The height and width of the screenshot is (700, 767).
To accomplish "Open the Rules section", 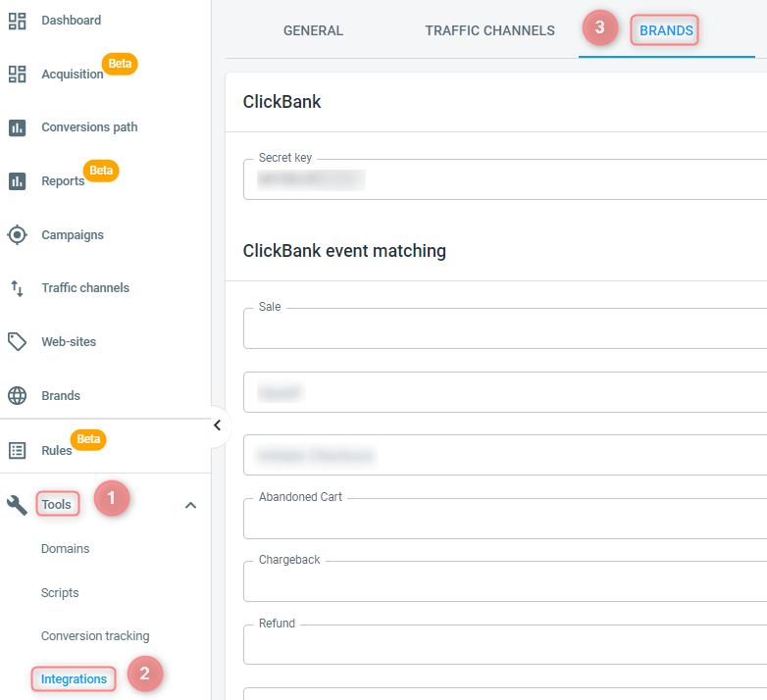I will click(57, 450).
